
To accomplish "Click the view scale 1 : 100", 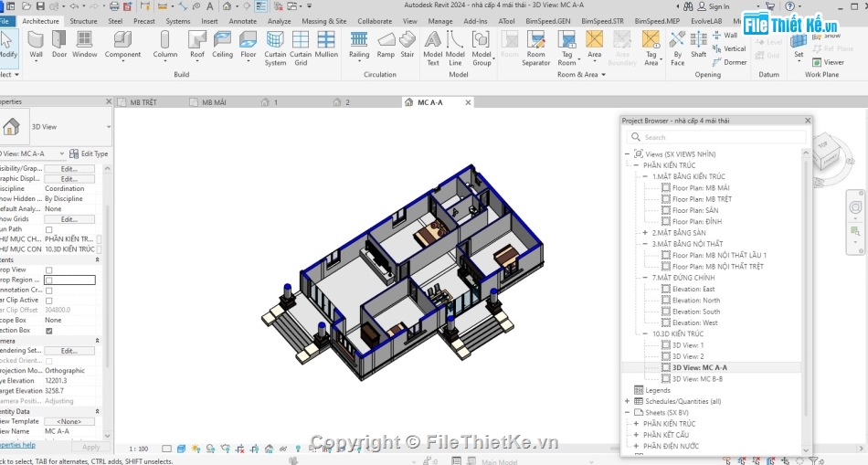I will (x=138, y=449).
